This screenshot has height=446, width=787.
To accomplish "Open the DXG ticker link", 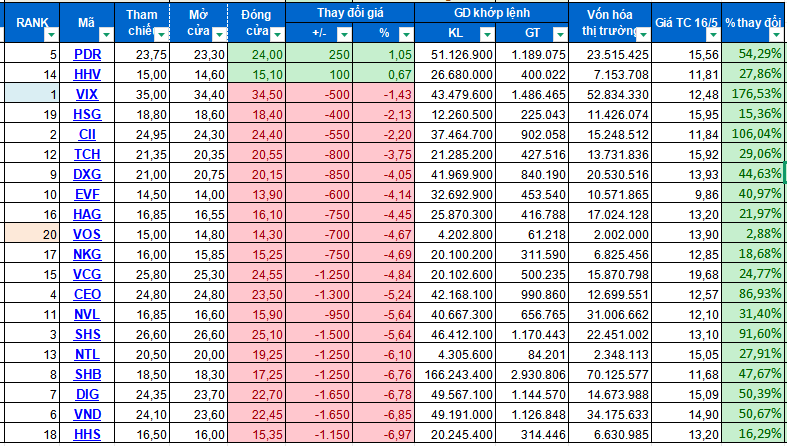I will click(87, 174).
